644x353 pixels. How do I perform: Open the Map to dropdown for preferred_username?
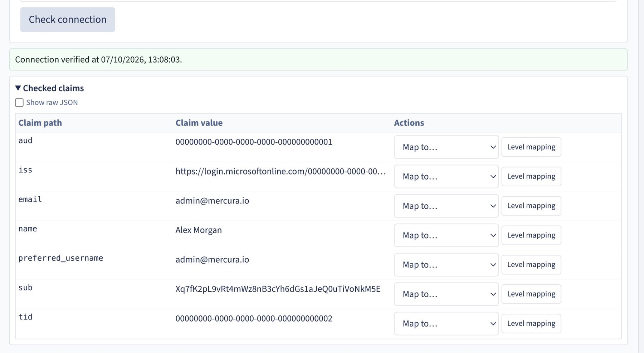click(x=446, y=265)
